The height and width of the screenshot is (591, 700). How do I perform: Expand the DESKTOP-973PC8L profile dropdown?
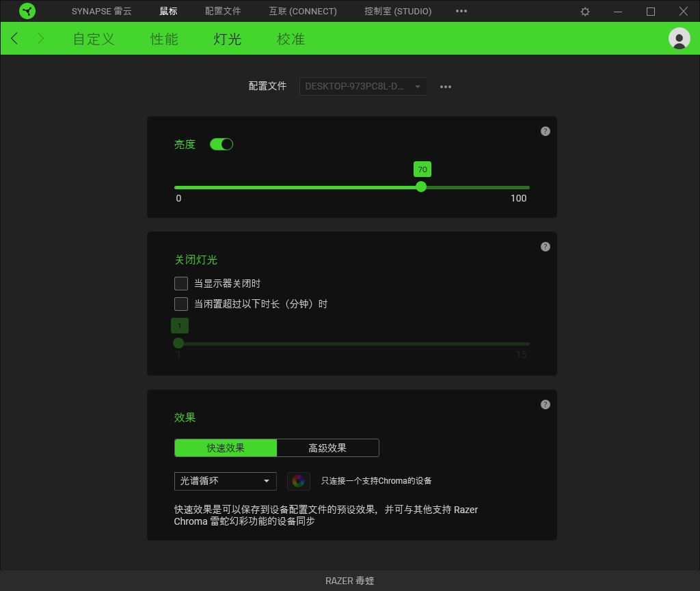point(363,86)
